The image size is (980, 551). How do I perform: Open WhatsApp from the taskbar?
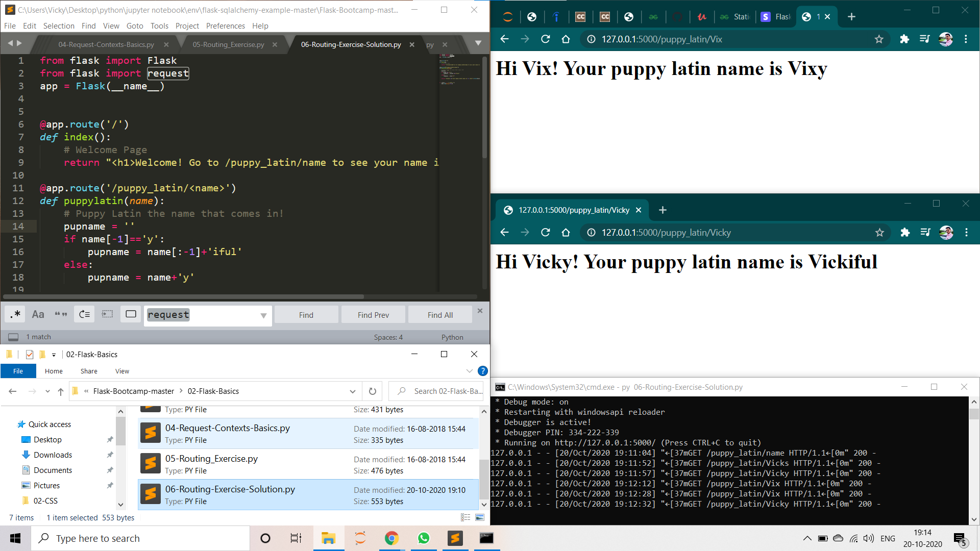(x=423, y=538)
